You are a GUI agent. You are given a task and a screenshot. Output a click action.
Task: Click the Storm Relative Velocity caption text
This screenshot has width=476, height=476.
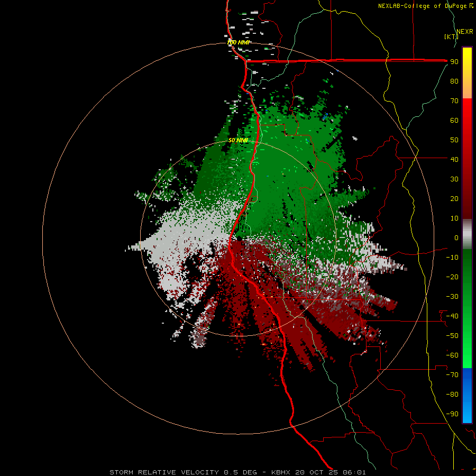click(237, 472)
